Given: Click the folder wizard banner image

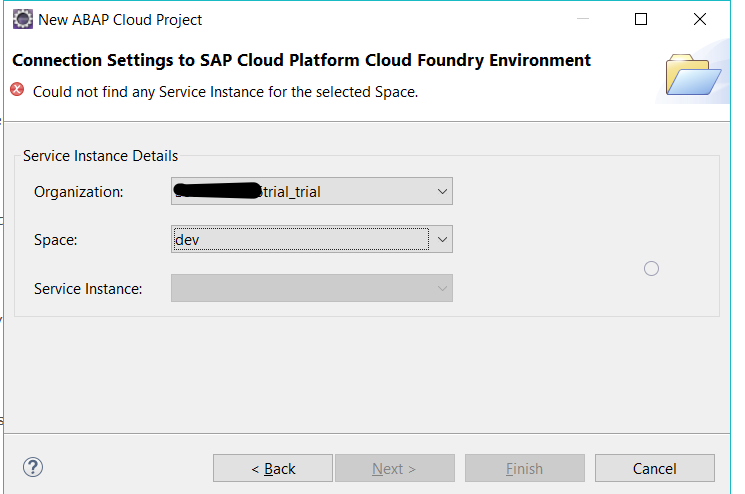Looking at the screenshot, I should pos(693,75).
